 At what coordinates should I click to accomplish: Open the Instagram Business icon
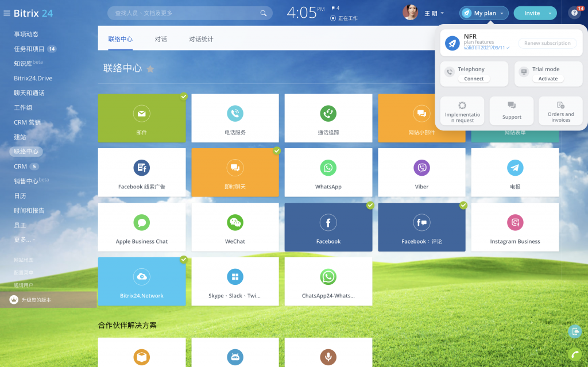tap(515, 222)
